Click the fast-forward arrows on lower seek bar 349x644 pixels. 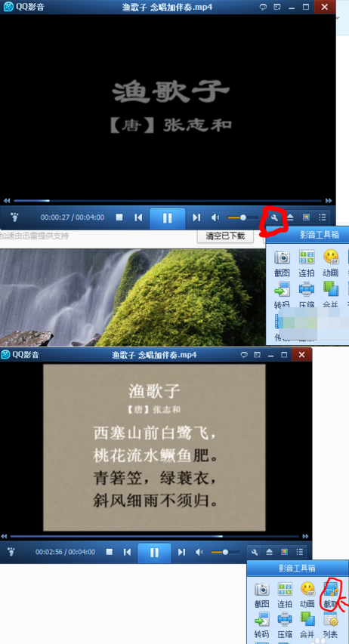point(305,536)
